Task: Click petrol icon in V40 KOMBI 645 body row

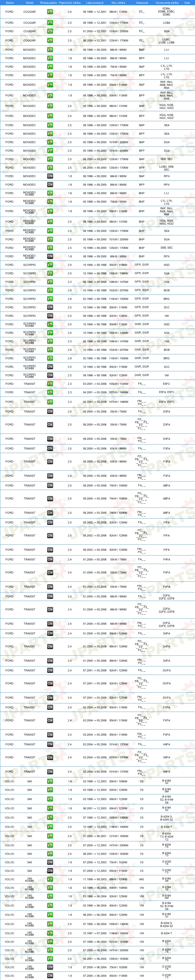Action: [x=50, y=879]
